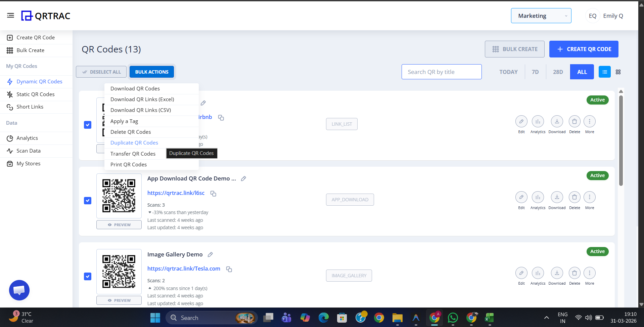
Task: Open the Marketing workspace dropdown
Action: coord(541,15)
